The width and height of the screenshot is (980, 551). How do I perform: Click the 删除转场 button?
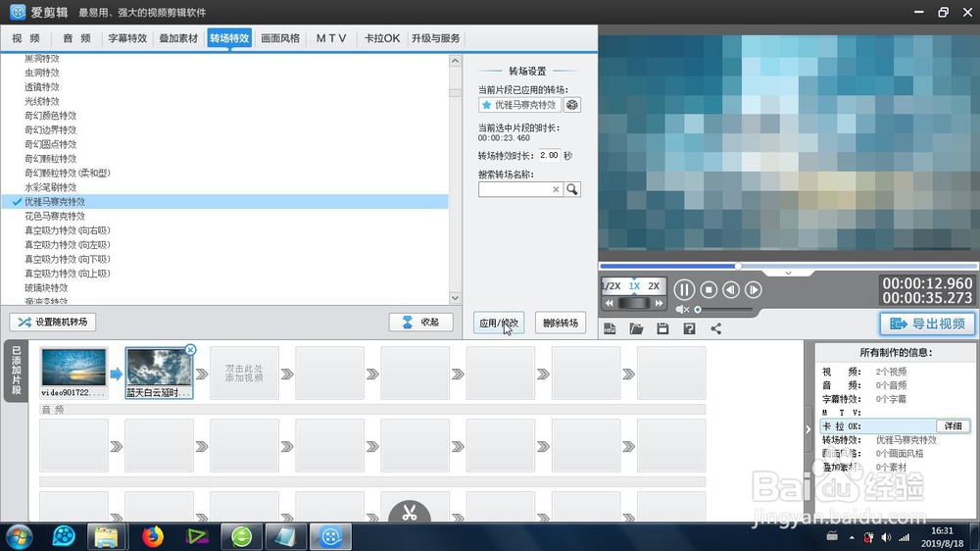click(x=561, y=323)
